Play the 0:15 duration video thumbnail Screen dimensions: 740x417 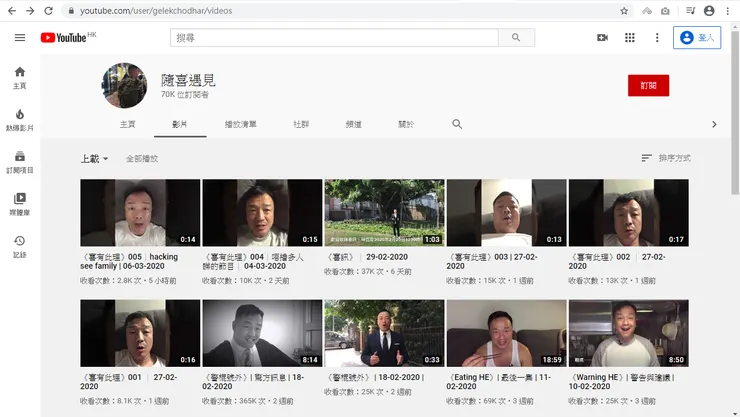(x=262, y=213)
